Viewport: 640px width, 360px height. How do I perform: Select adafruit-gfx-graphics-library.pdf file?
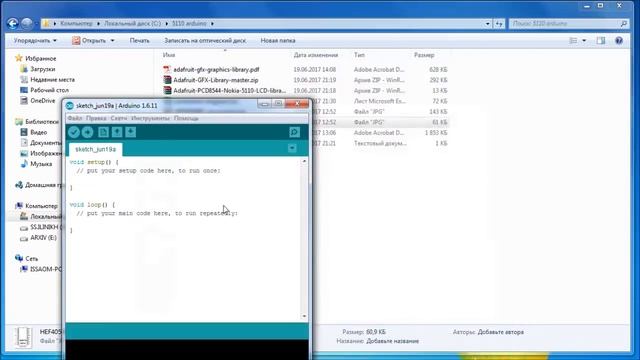point(216,69)
